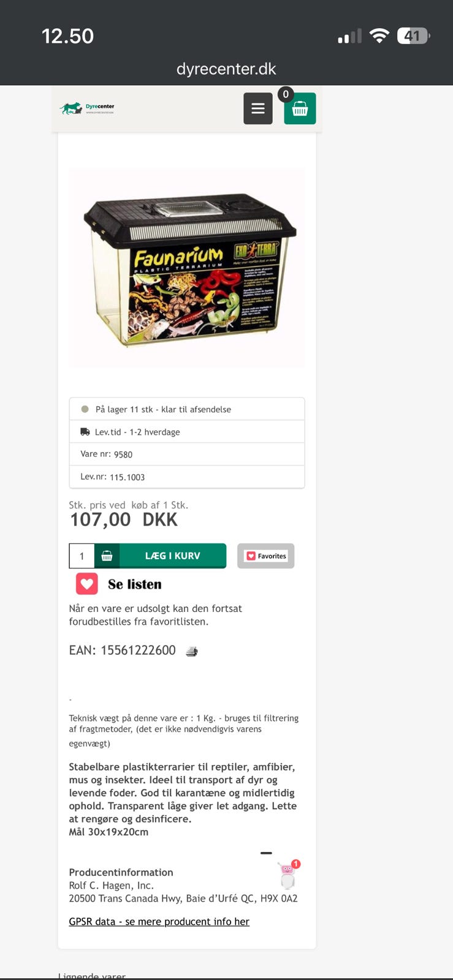Open the hamburger menu
Image resolution: width=453 pixels, height=980 pixels.
[258, 108]
